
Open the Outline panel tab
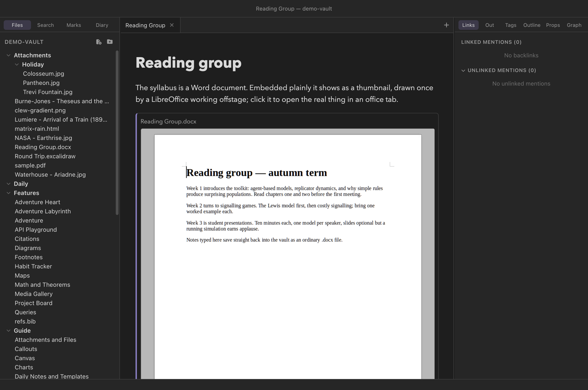tap(532, 25)
